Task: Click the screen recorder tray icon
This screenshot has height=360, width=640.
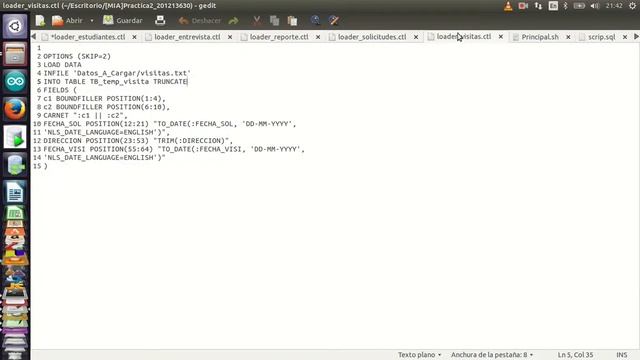Action: coord(523,6)
